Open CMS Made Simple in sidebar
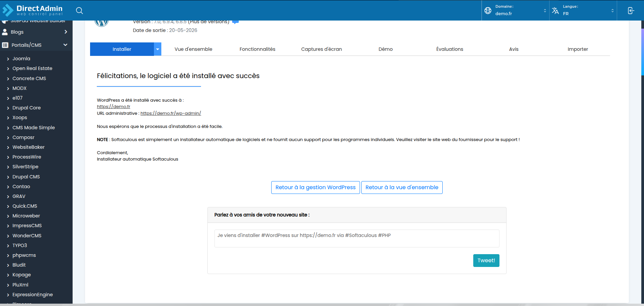644x306 pixels. coord(34,128)
